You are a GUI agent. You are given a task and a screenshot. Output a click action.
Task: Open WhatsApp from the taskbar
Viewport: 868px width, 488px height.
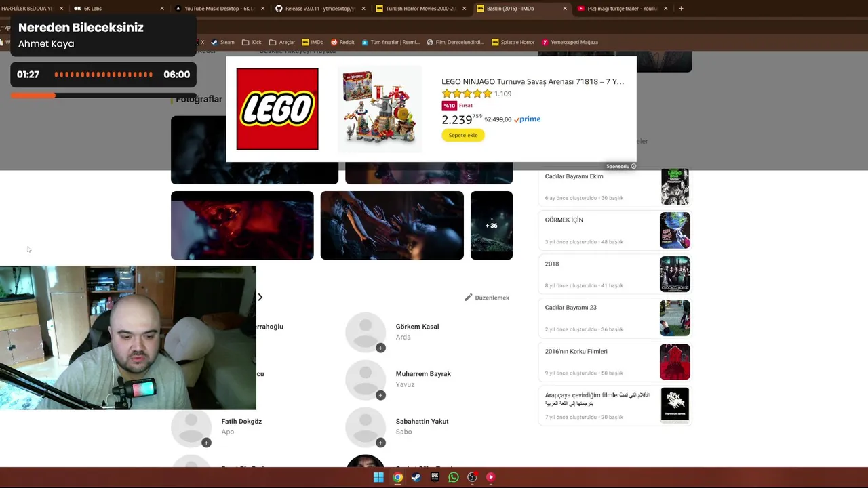tap(453, 477)
